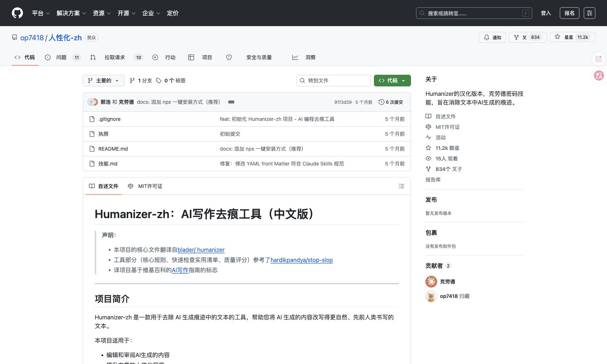Expand the 开源 menu
The height and width of the screenshot is (364, 607).
(126, 13)
